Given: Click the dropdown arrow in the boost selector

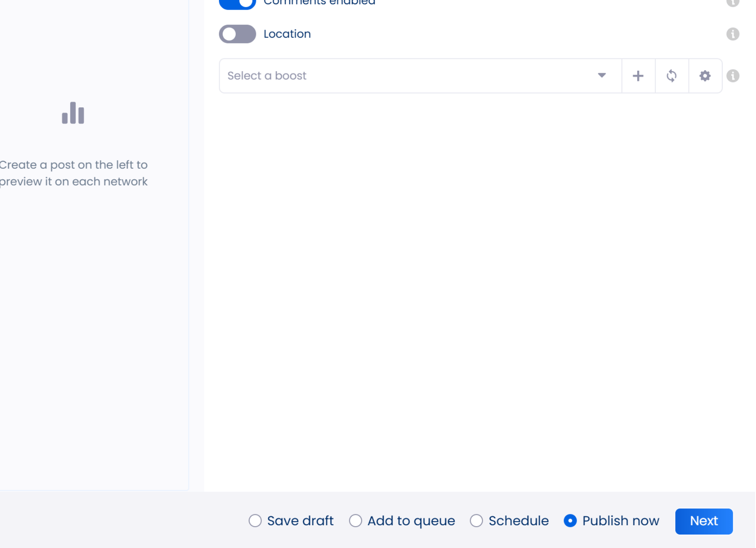Looking at the screenshot, I should point(602,76).
